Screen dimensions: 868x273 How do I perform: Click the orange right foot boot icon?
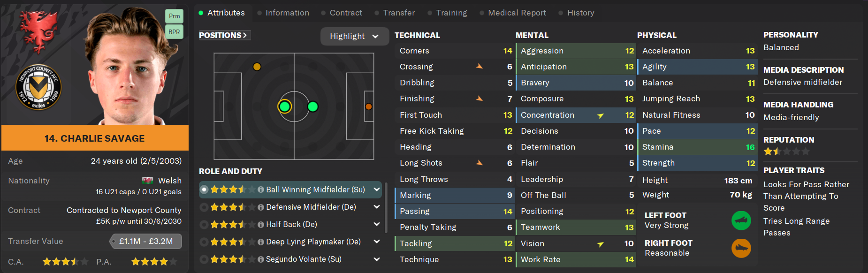(741, 248)
